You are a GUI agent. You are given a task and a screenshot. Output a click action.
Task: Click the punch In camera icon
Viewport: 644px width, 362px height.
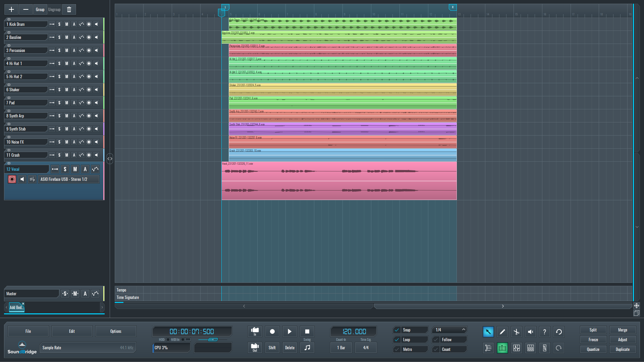[x=255, y=331]
